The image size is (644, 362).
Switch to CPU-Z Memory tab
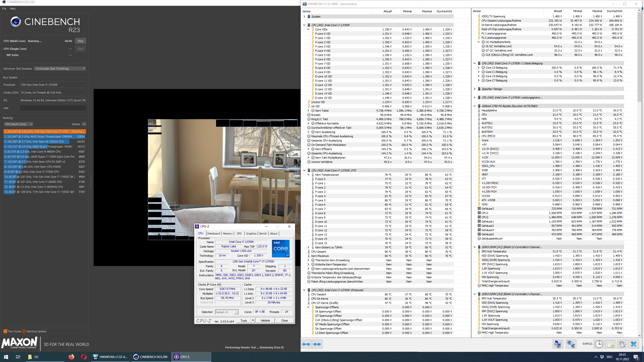pyautogui.click(x=227, y=234)
